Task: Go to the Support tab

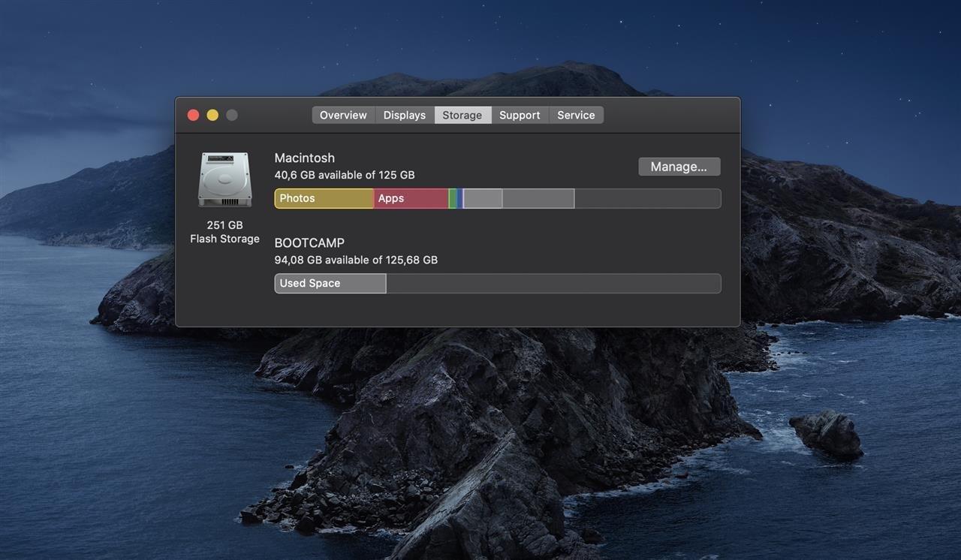Action: [520, 115]
